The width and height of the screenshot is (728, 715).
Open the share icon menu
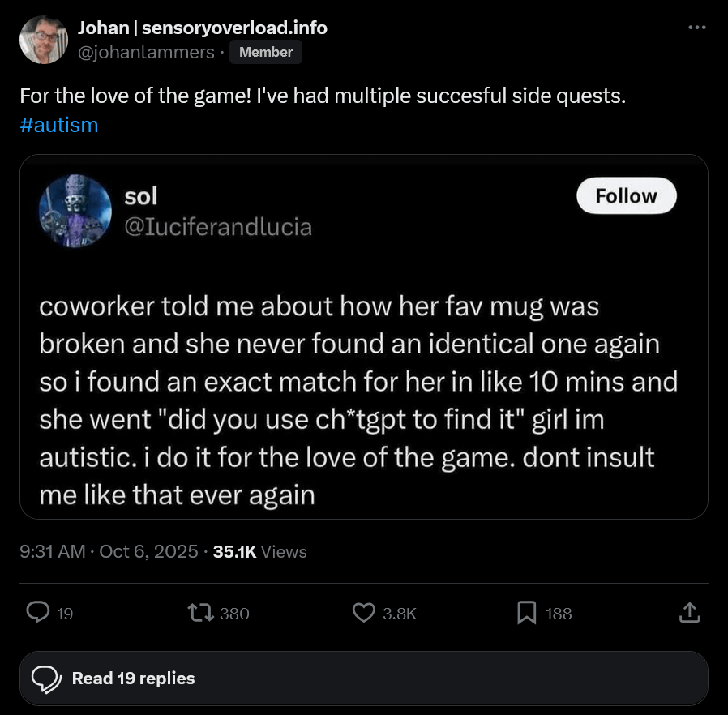(x=687, y=613)
